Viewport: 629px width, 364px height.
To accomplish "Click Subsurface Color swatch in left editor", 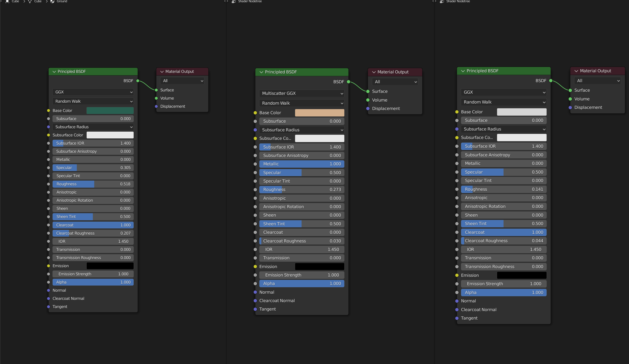I will click(x=110, y=135).
